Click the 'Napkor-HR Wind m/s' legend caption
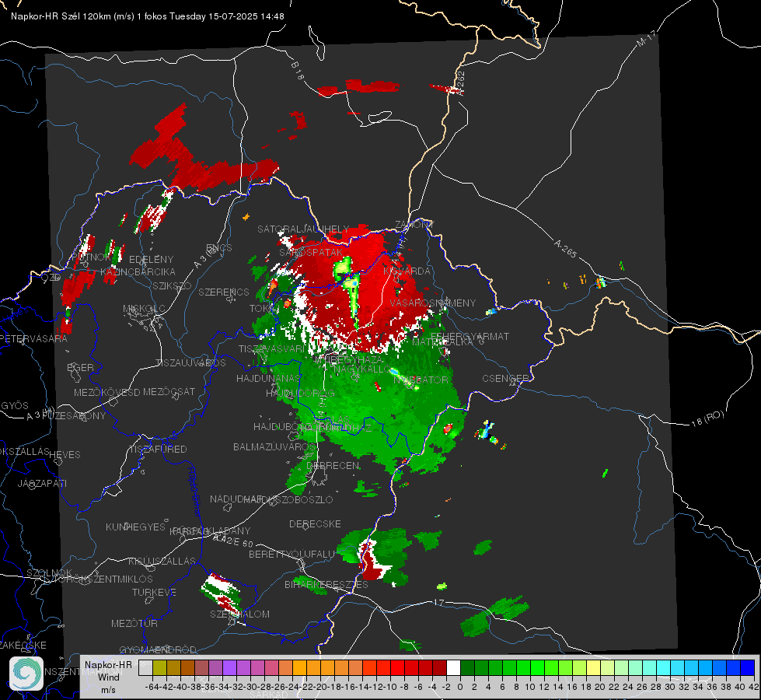 coord(108,677)
